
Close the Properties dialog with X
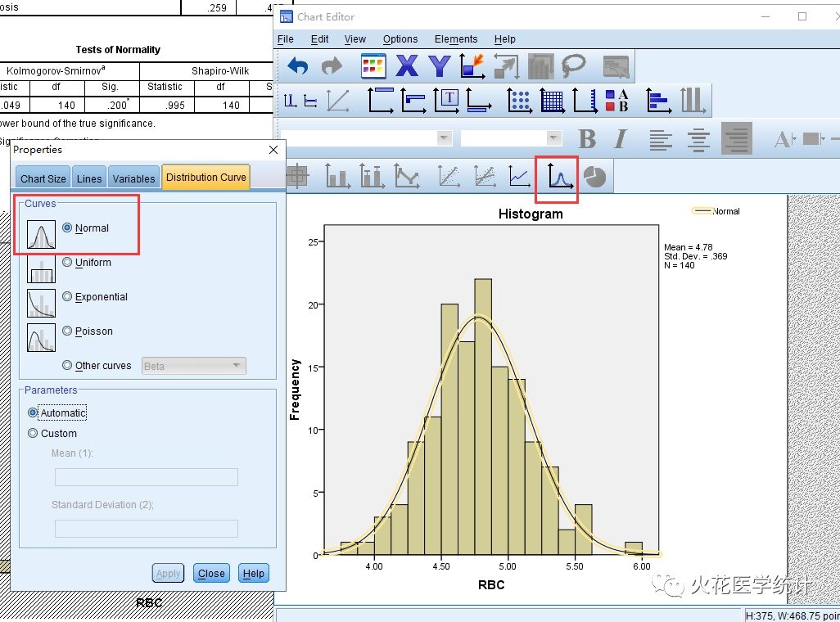pos(273,150)
